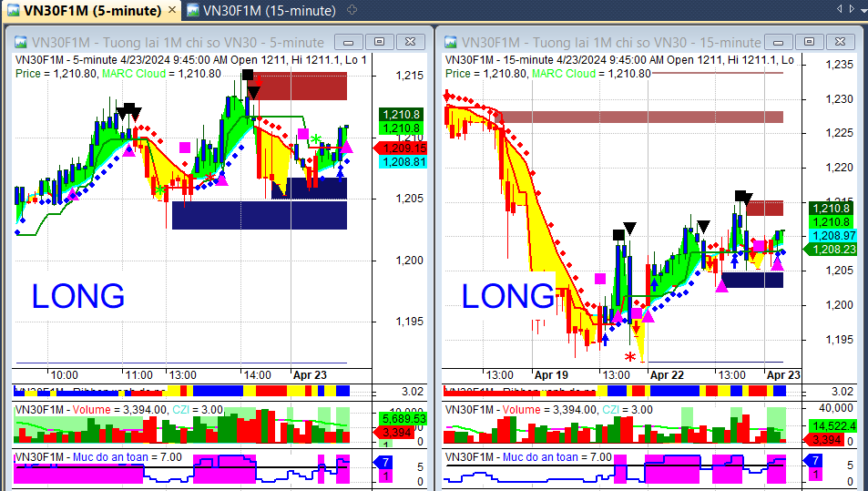Image resolution: width=868 pixels, height=491 pixels.
Task: Close the VN30F1M (5-minute) tab
Action: pyautogui.click(x=172, y=9)
